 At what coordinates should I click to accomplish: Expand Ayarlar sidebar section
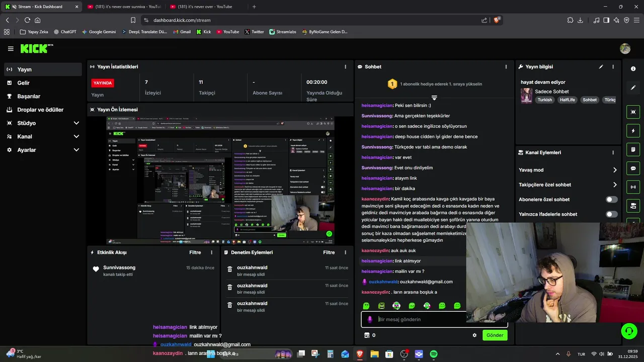tap(43, 150)
